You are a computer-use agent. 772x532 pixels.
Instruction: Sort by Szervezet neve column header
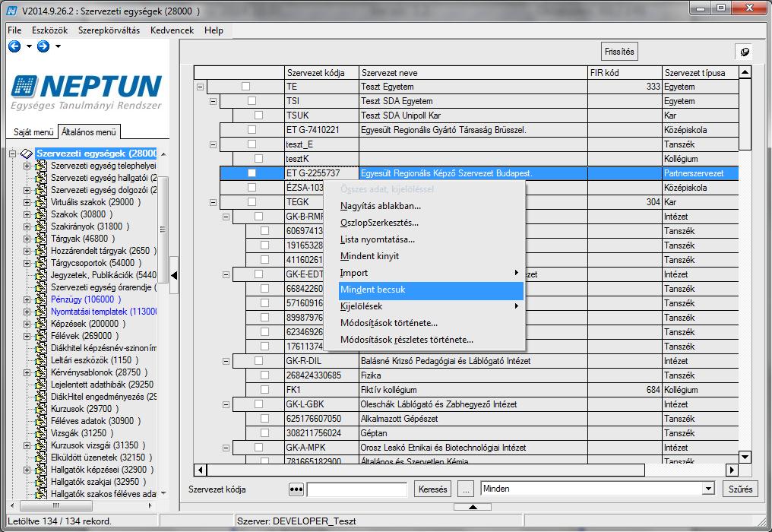(473, 73)
